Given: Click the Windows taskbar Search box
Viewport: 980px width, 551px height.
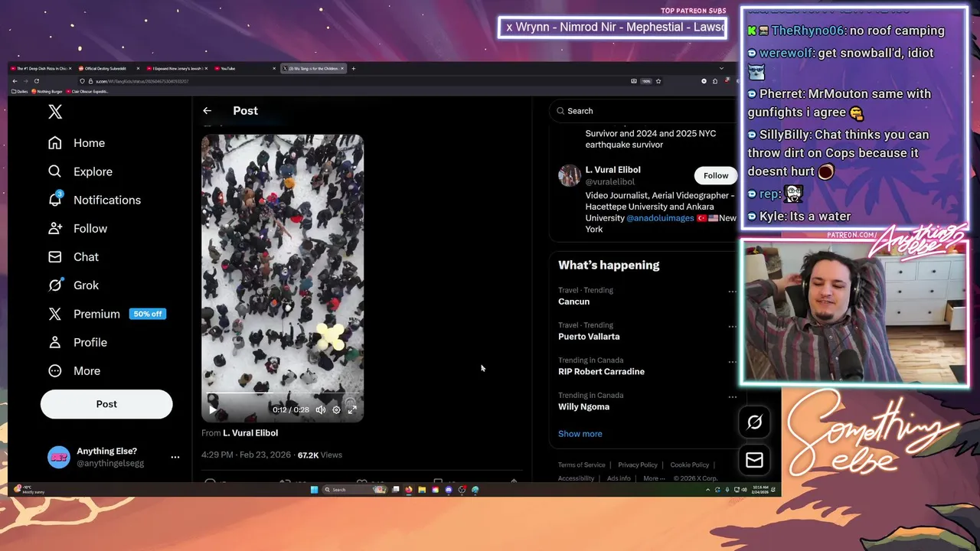Looking at the screenshot, I should pyautogui.click(x=354, y=490).
